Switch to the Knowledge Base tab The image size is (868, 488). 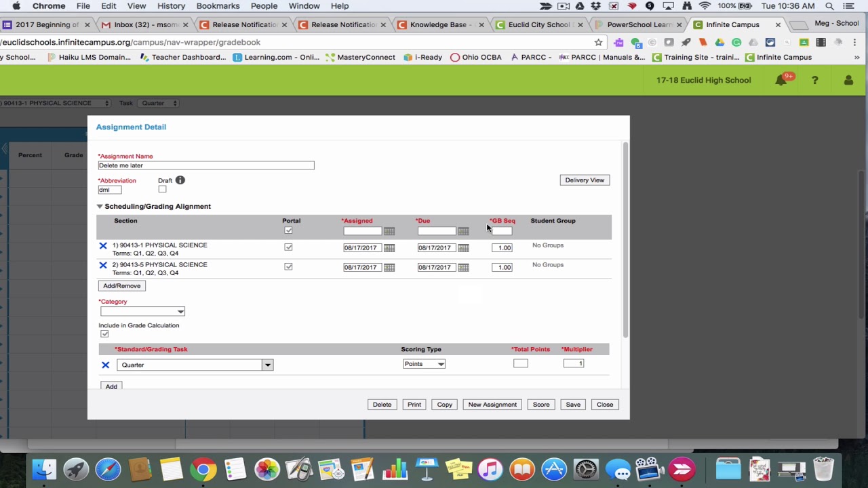coord(441,24)
